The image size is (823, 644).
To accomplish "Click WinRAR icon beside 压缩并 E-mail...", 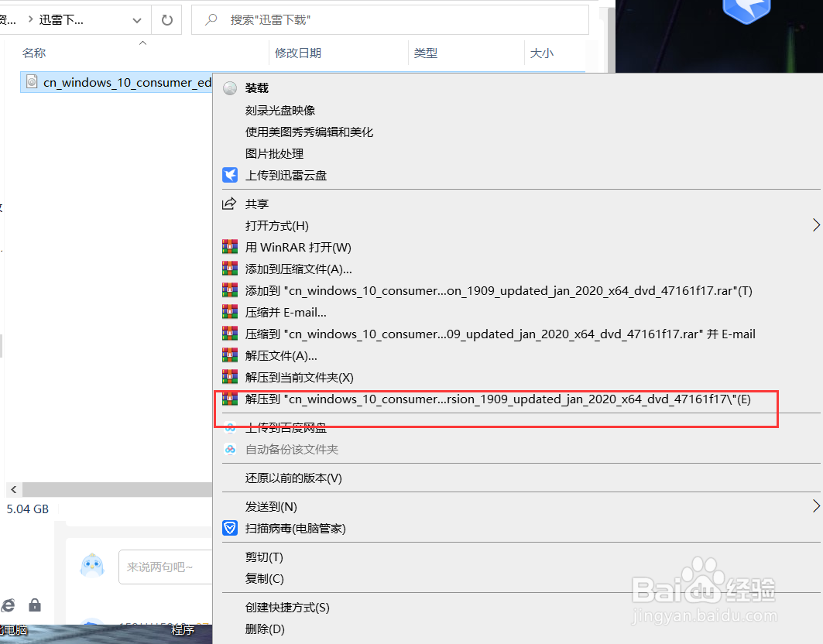I will (x=230, y=312).
